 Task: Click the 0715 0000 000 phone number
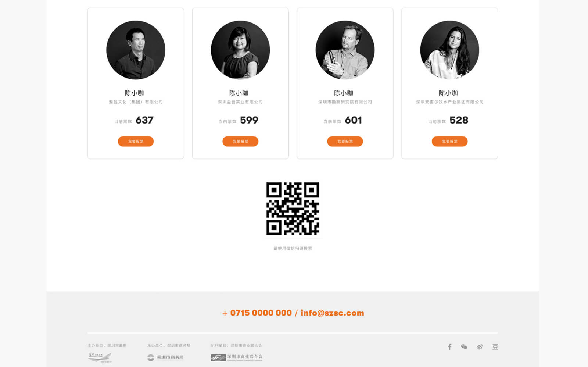tap(261, 313)
